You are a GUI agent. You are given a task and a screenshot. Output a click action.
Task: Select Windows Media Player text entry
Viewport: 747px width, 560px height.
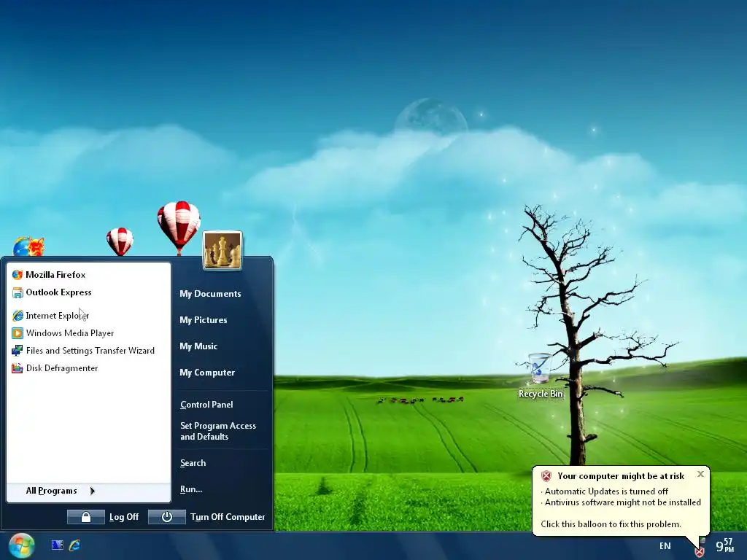pos(70,333)
